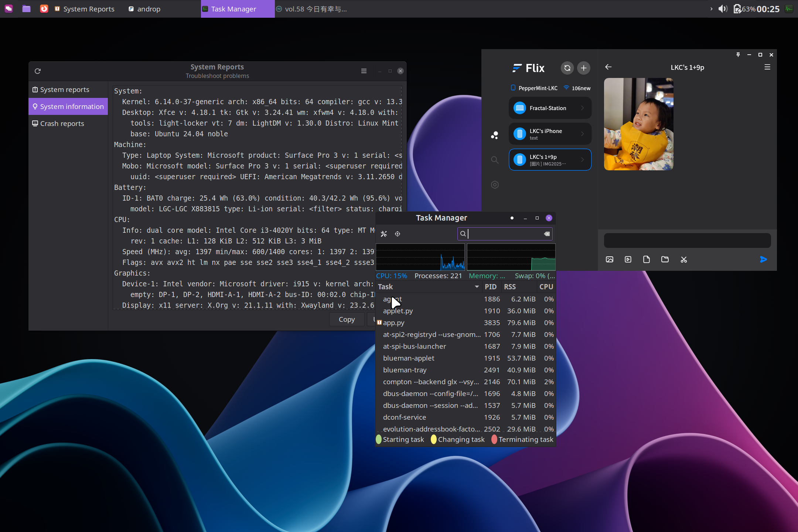This screenshot has width=798, height=532.
Task: Open Flix settings hexagon icon in sidebar
Action: point(495,185)
